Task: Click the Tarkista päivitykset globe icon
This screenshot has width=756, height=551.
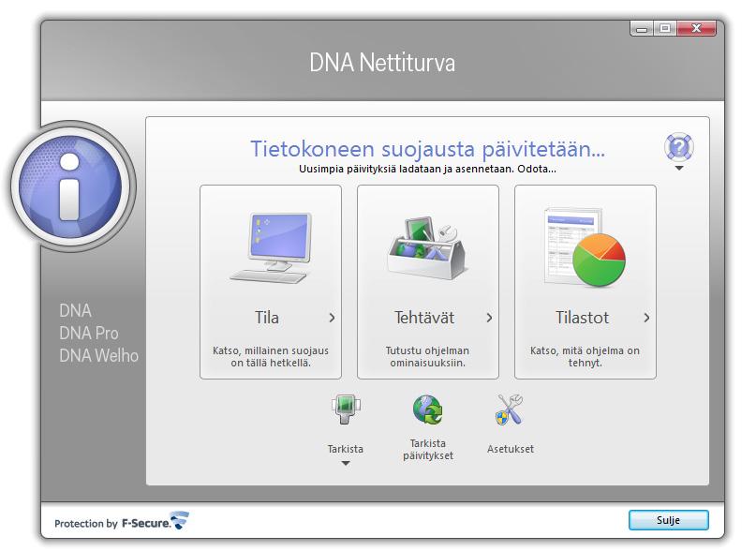Action: [x=428, y=410]
